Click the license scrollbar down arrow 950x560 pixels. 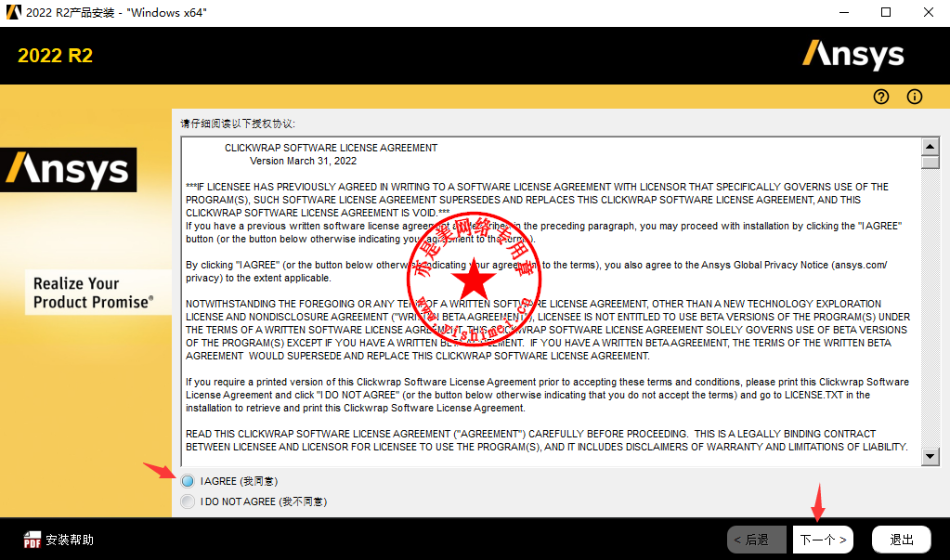930,456
